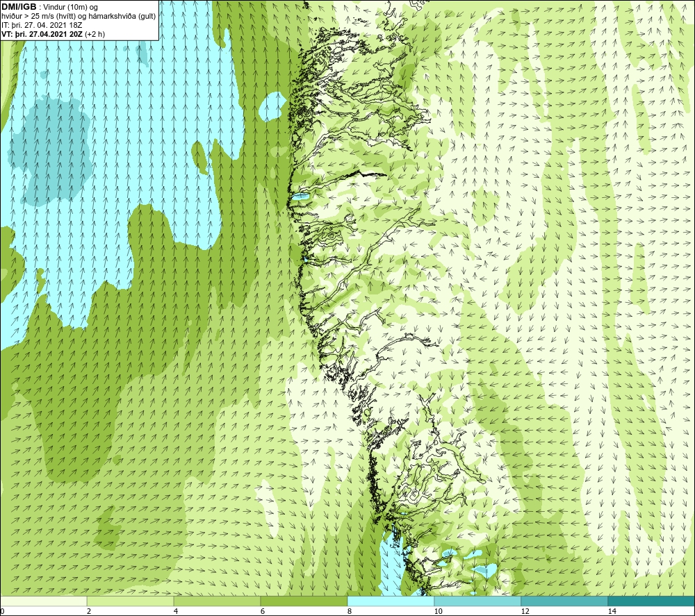Screen dimensions: 695x616
Task: Click the legend label '2'
Action: tap(89, 611)
